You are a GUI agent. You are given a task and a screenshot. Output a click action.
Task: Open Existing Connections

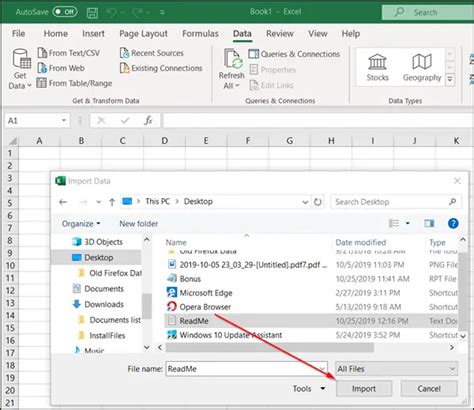(x=161, y=68)
